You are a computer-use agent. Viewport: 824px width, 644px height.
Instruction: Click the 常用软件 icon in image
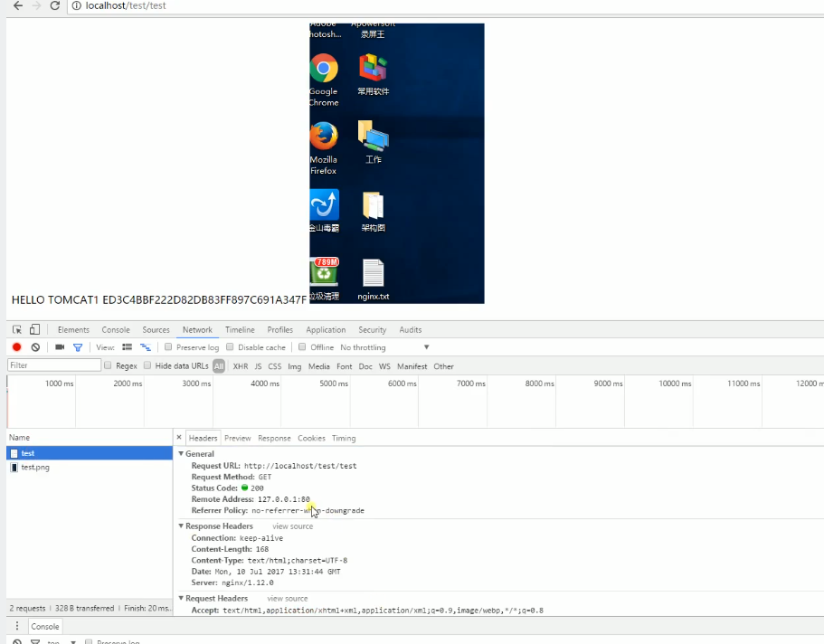374,69
